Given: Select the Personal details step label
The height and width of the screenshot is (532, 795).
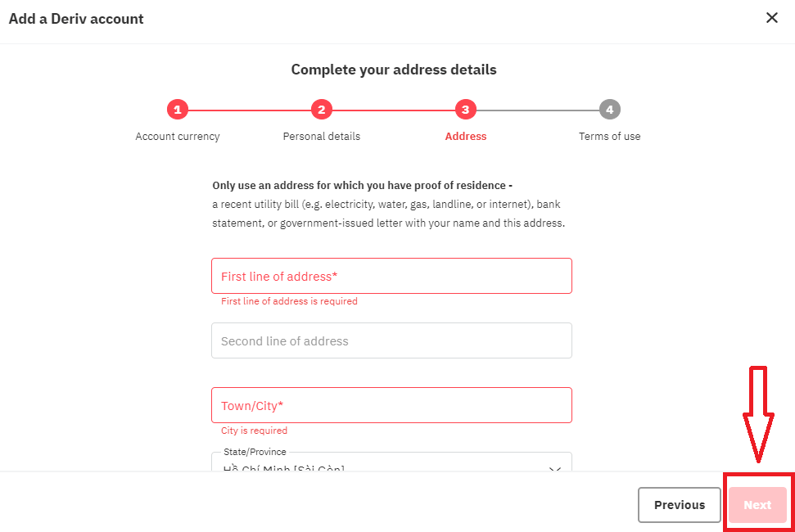Looking at the screenshot, I should pos(321,136).
